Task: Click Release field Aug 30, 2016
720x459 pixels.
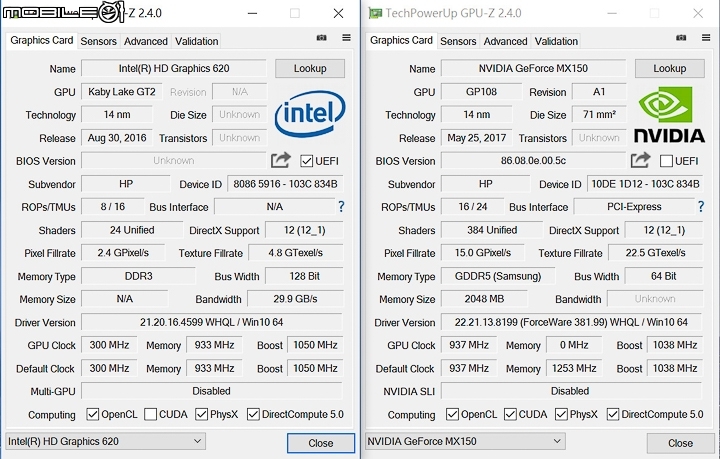Action: [117, 138]
